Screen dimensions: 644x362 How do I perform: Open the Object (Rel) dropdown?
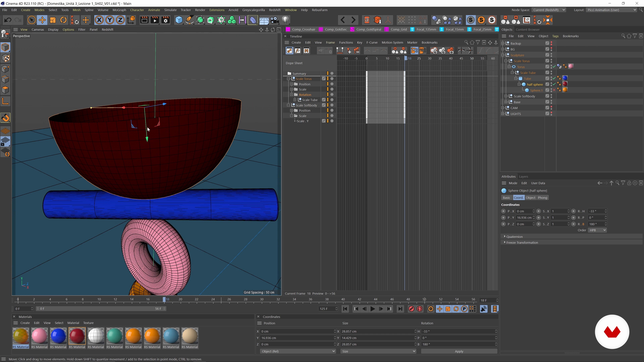tap(298, 351)
